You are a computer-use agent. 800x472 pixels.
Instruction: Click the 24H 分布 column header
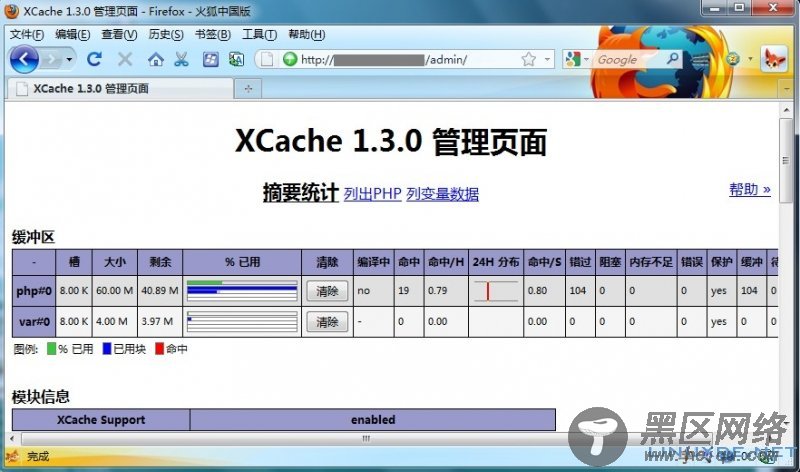click(x=495, y=262)
